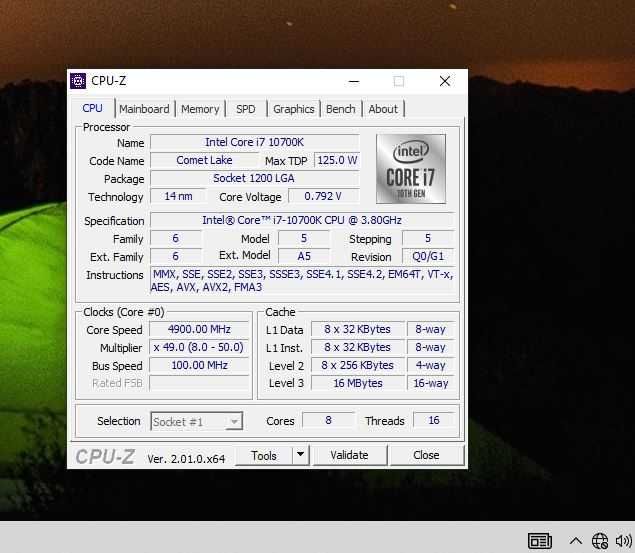The image size is (635, 553).
Task: Click the Level 2 '4-way' associativity value
Action: coord(431,365)
